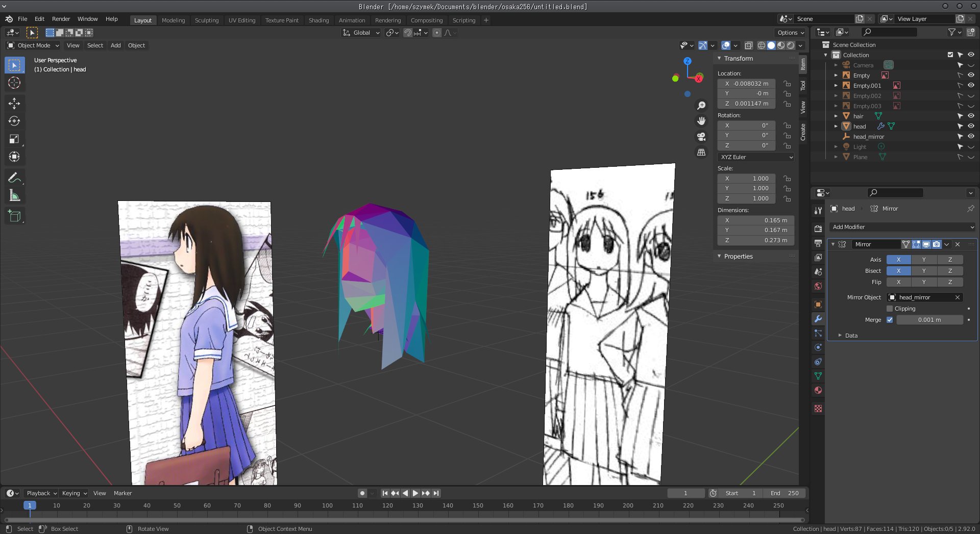Choose the Add Cube tool
Screen dimensions: 980x534
[x=14, y=216]
